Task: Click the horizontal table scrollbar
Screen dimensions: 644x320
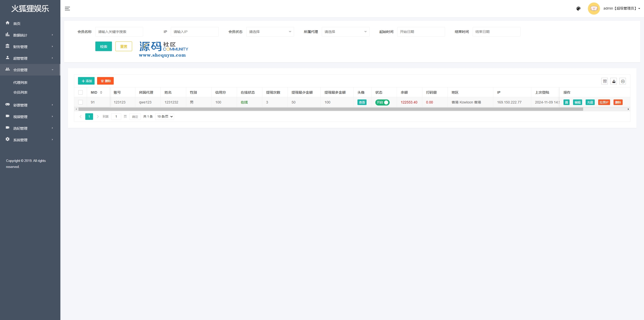Action: click(331, 109)
